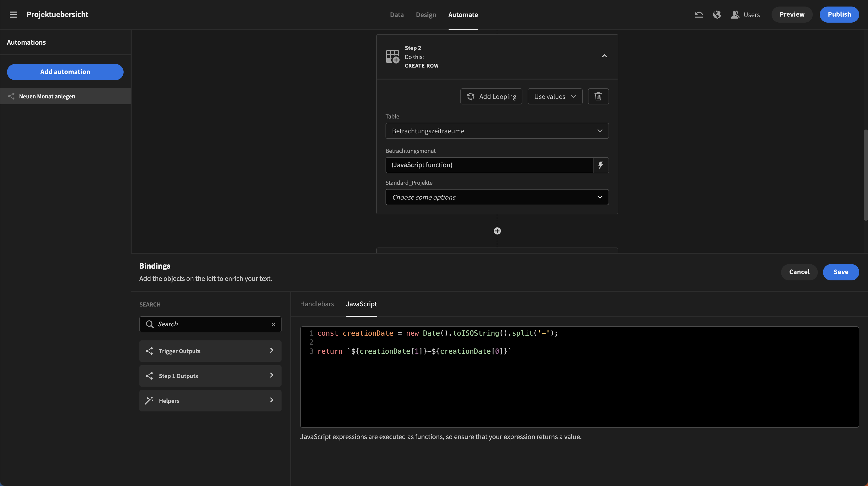The width and height of the screenshot is (868, 486).
Task: Save the binding changes
Action: pos(841,272)
